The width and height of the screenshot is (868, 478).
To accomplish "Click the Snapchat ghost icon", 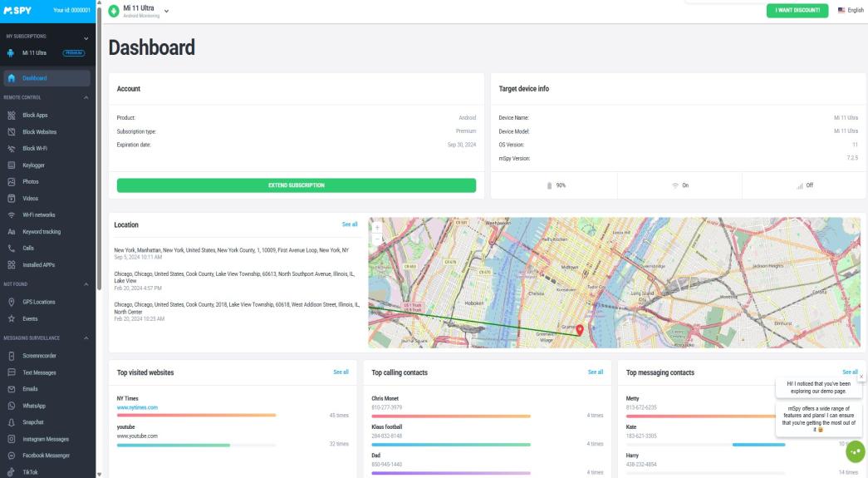I will 12,422.
